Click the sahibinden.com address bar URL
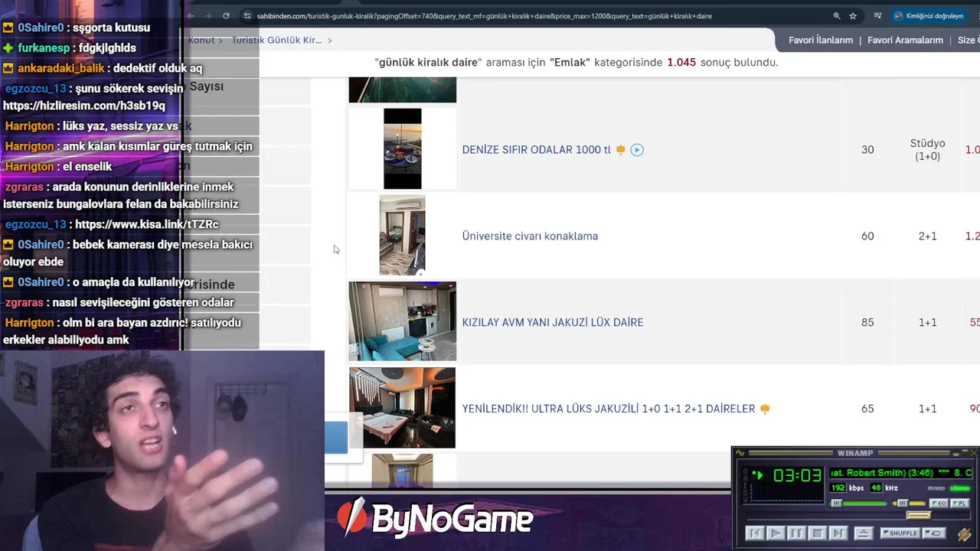 coord(484,16)
